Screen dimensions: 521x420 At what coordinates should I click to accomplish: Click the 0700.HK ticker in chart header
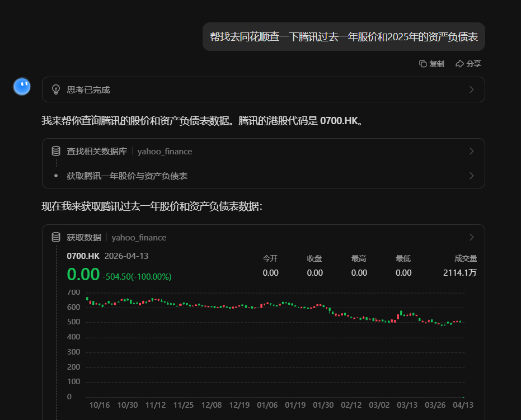[83, 256]
